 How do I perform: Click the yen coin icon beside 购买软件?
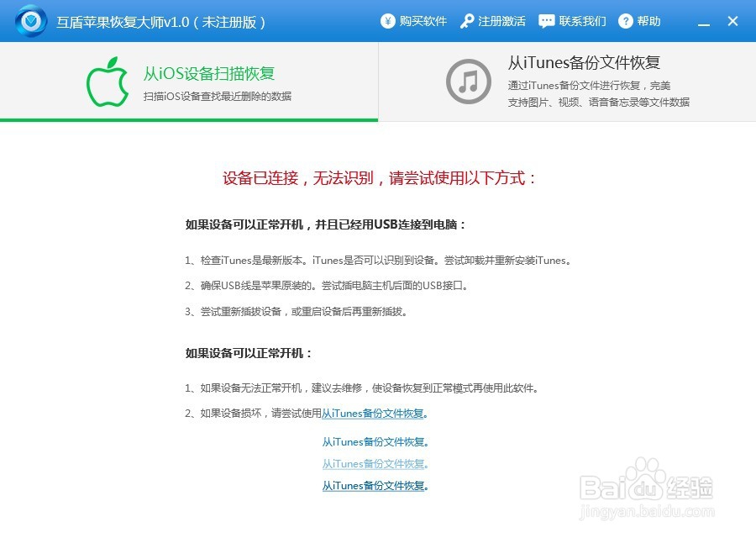(x=387, y=21)
